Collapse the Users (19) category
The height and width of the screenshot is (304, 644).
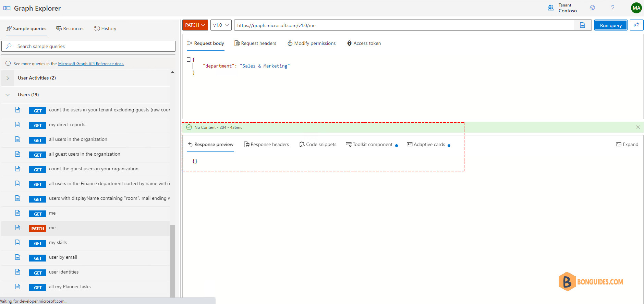[x=86, y=95]
